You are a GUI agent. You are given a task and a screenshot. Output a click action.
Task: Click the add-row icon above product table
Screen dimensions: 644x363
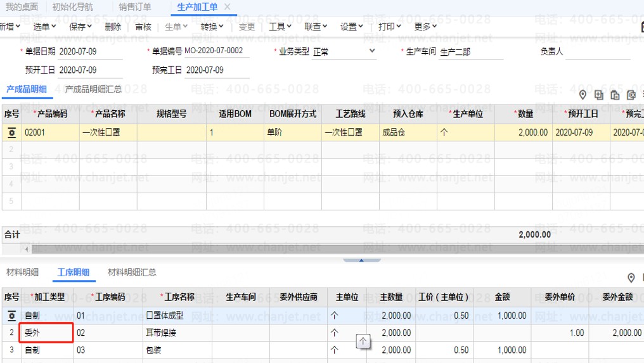point(599,95)
